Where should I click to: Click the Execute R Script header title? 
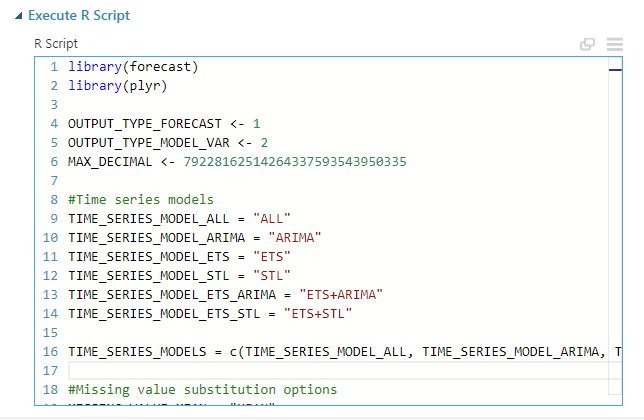tap(79, 17)
